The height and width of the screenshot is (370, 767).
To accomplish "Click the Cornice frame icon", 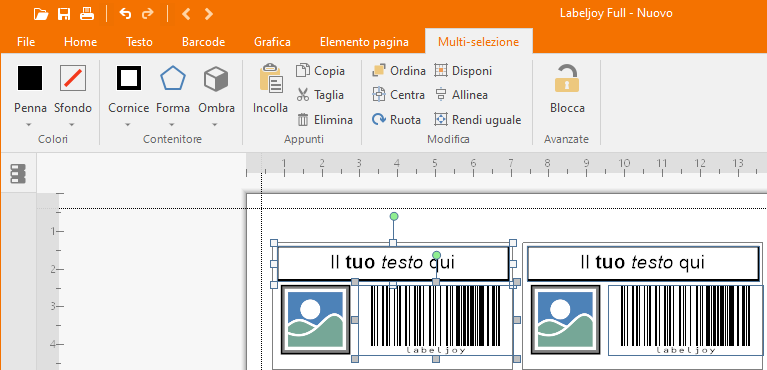I will (129, 78).
